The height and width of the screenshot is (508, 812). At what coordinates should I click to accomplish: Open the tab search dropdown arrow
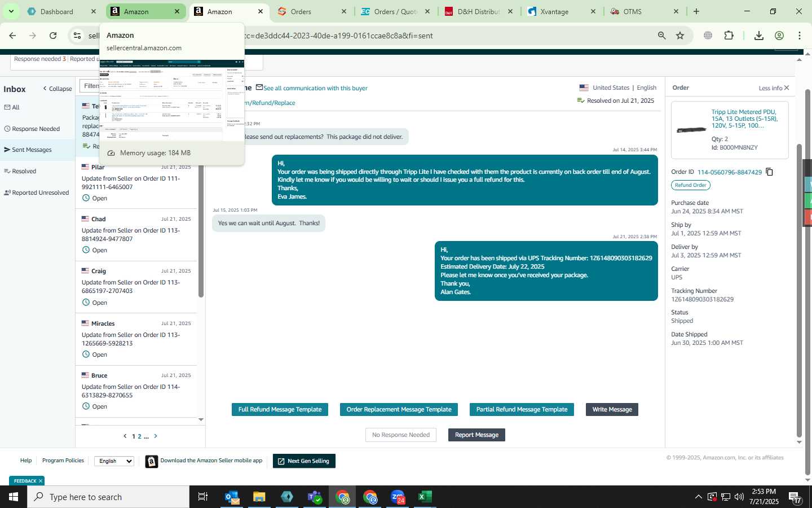[11, 11]
